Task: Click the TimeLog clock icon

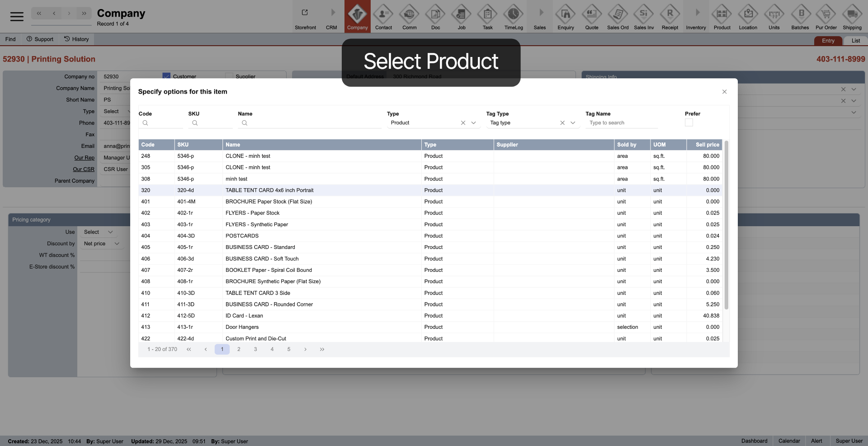Action: [x=514, y=14]
